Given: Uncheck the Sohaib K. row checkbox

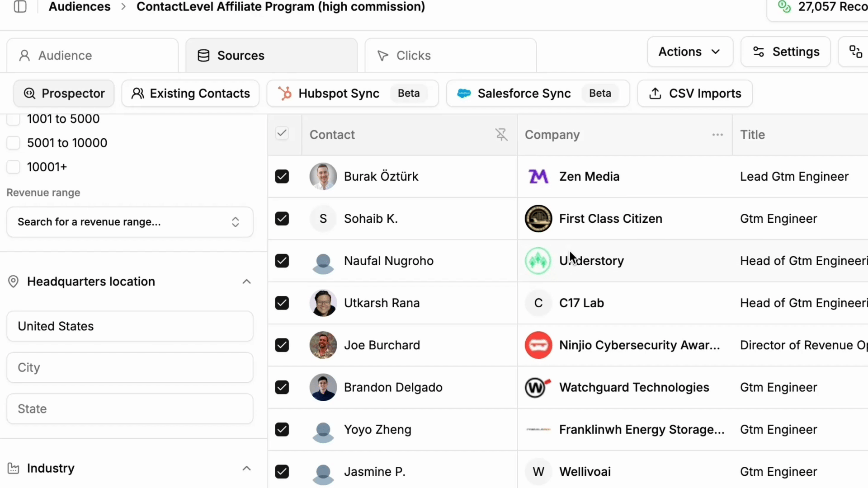Looking at the screenshot, I should click(282, 219).
